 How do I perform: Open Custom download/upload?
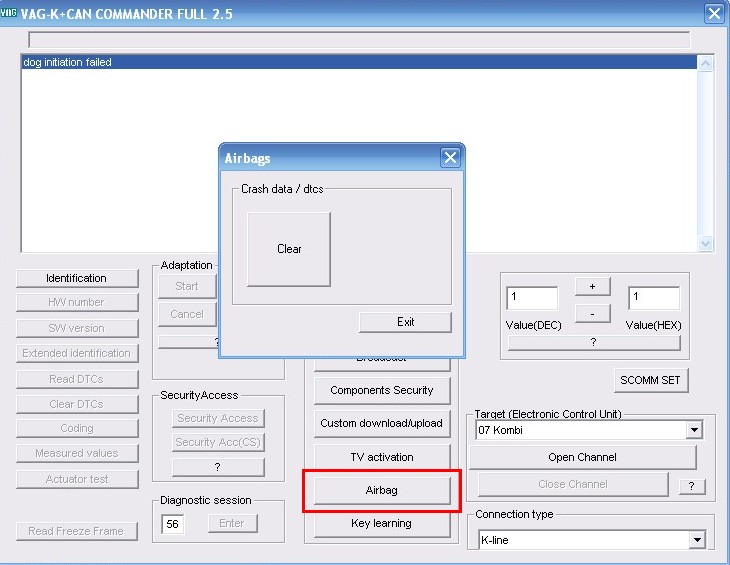pyautogui.click(x=382, y=424)
